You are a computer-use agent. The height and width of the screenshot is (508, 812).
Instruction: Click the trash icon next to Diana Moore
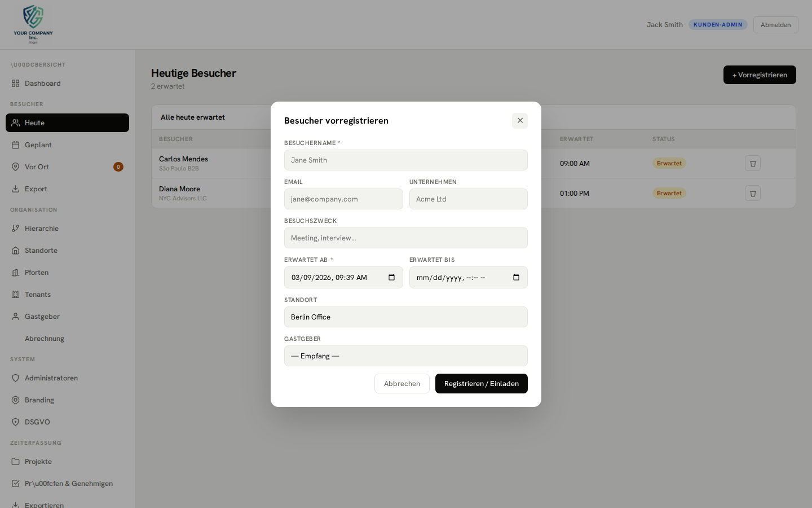pos(753,193)
